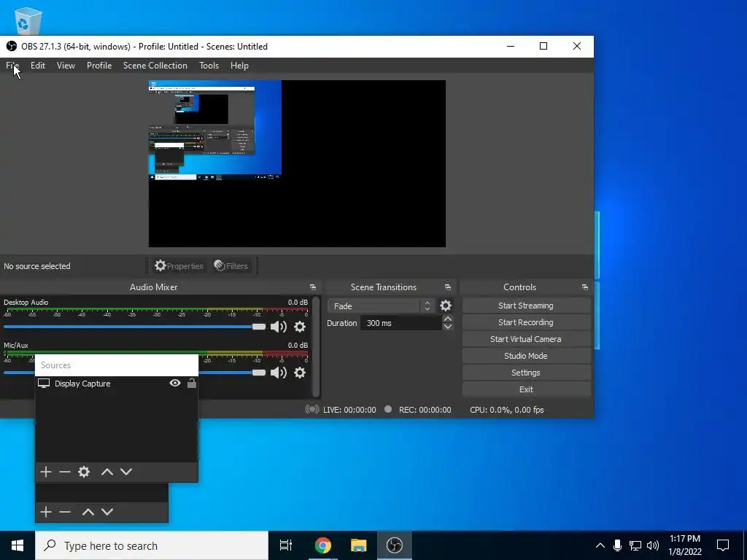Toggle Display Capture visibility eye
Screen dimensions: 747x560
pyautogui.click(x=175, y=383)
